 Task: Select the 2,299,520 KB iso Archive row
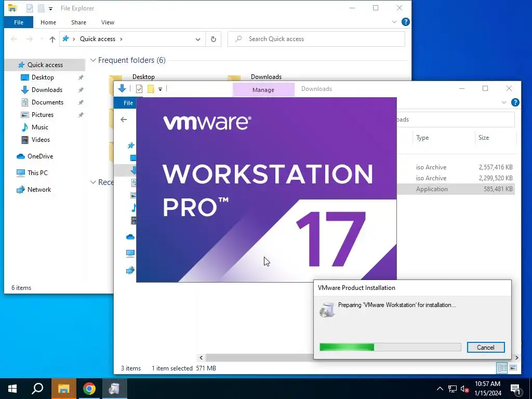[x=456, y=178]
